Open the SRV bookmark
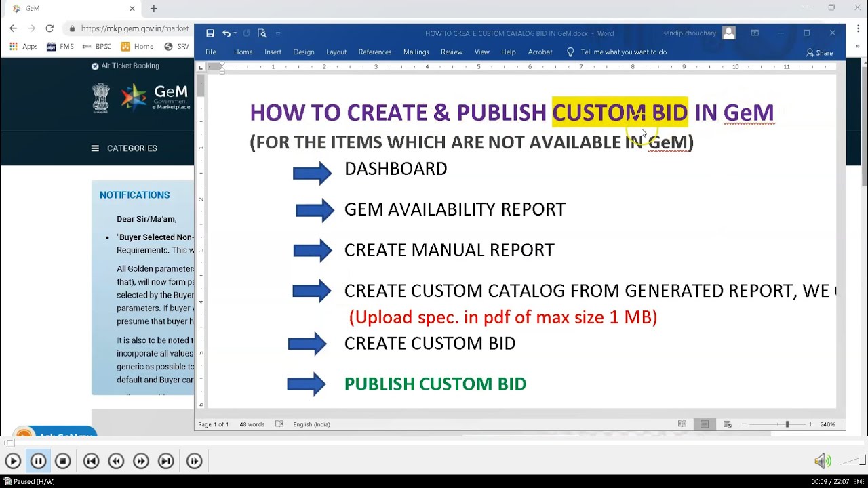This screenshot has height=488, width=868. click(x=177, y=47)
